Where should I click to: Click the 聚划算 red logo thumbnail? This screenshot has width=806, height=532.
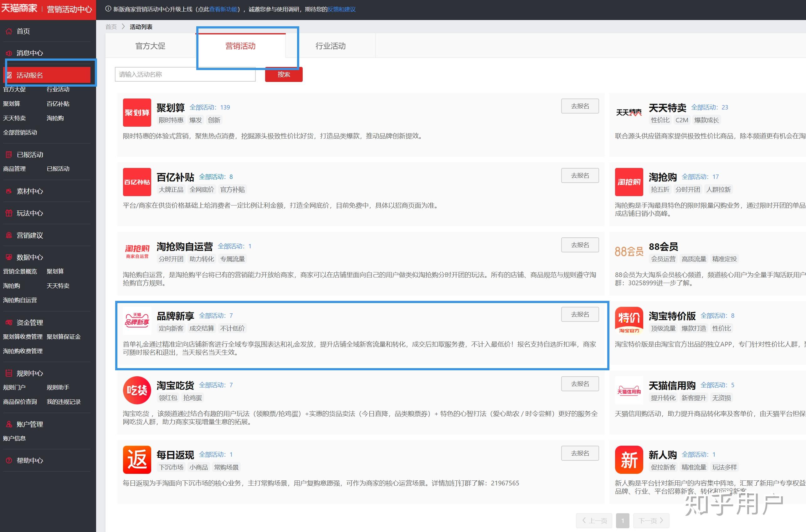tap(137, 113)
